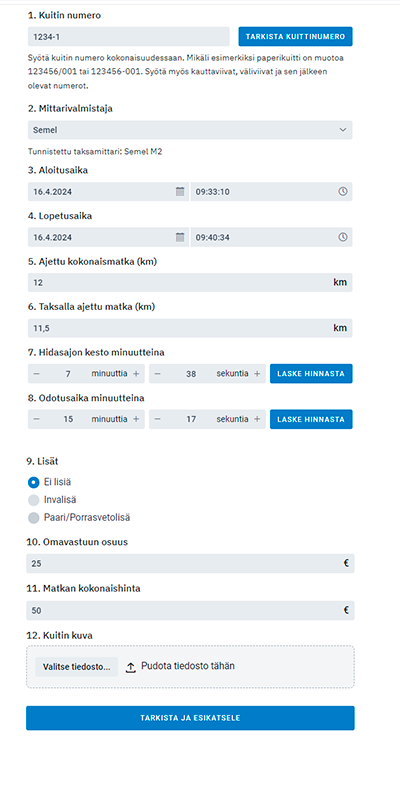Select the Ei lisiä radio option
Viewport: 400px width, 800px height.
34,482
